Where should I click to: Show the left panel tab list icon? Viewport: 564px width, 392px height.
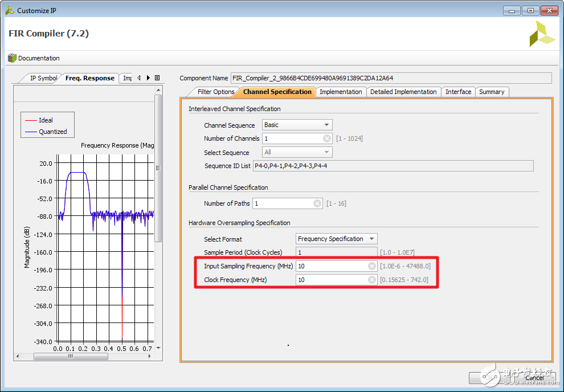157,78
